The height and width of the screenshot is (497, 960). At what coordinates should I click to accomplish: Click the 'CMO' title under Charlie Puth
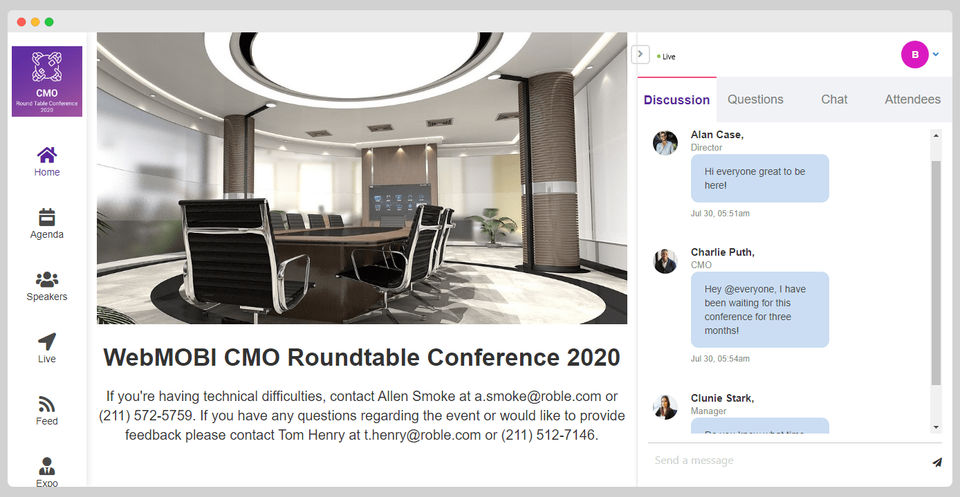[701, 265]
